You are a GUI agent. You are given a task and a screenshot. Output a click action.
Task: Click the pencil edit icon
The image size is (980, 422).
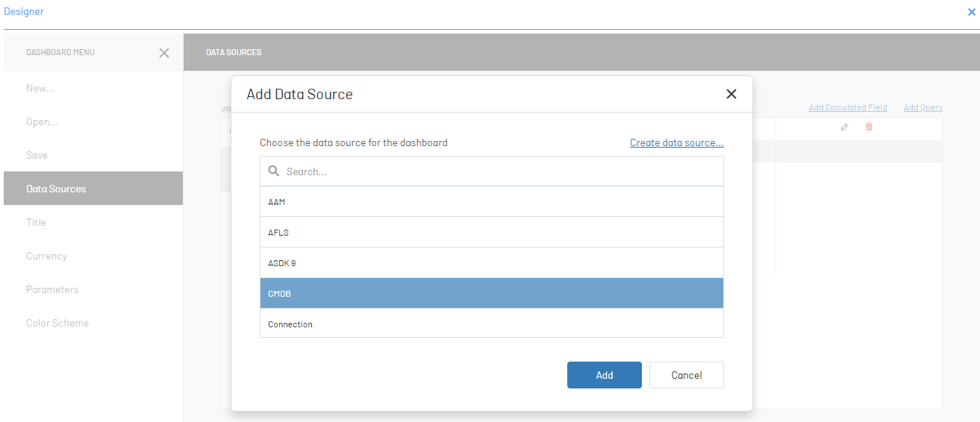pos(844,127)
